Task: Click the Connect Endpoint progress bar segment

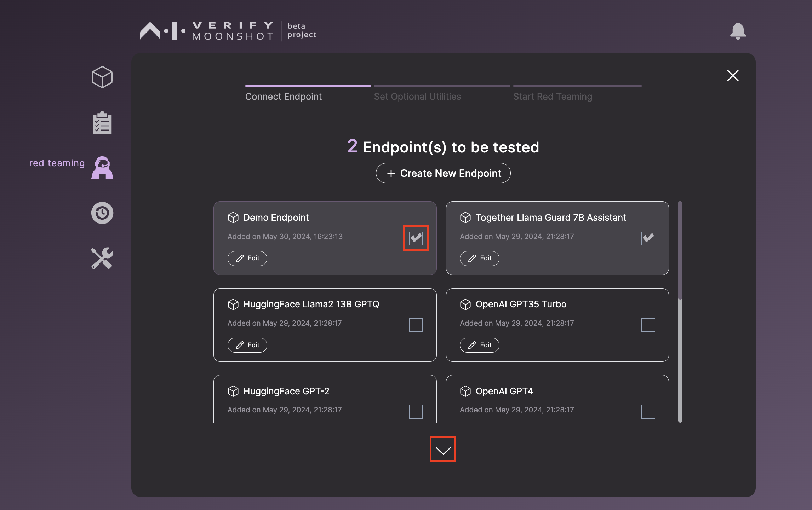Action: (308, 86)
